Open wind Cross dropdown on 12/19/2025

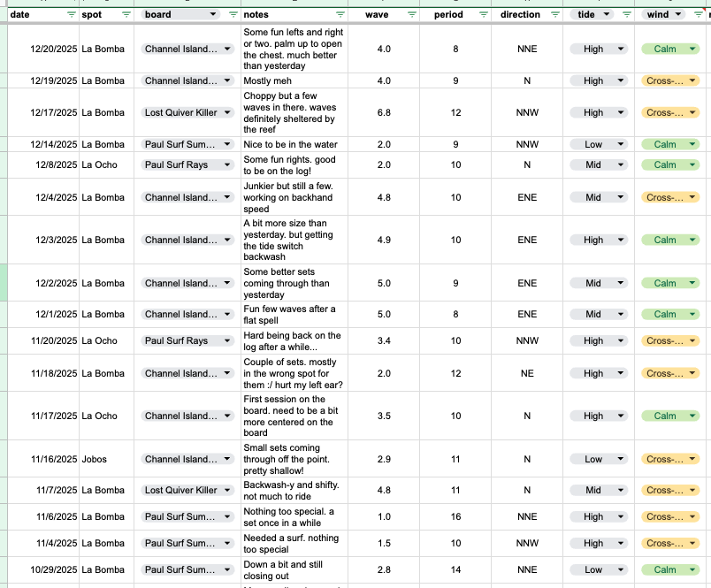(x=692, y=80)
